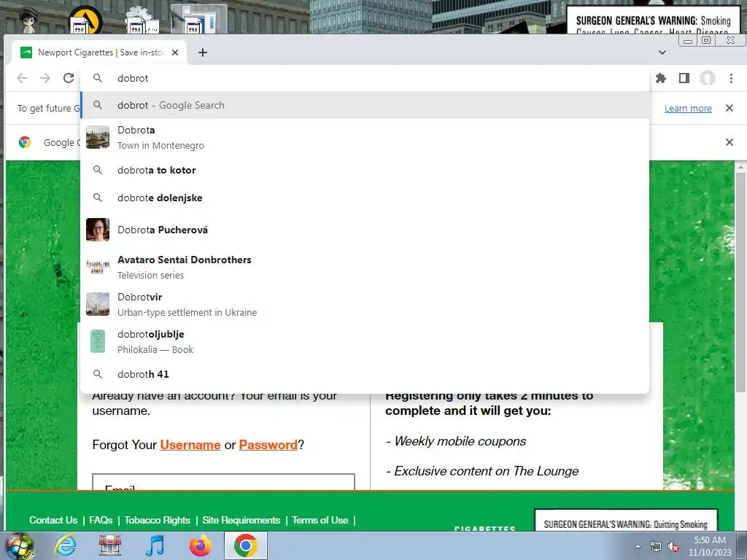This screenshot has width=747, height=560.
Task: Open Chrome three-dot menu
Action: coord(731,78)
